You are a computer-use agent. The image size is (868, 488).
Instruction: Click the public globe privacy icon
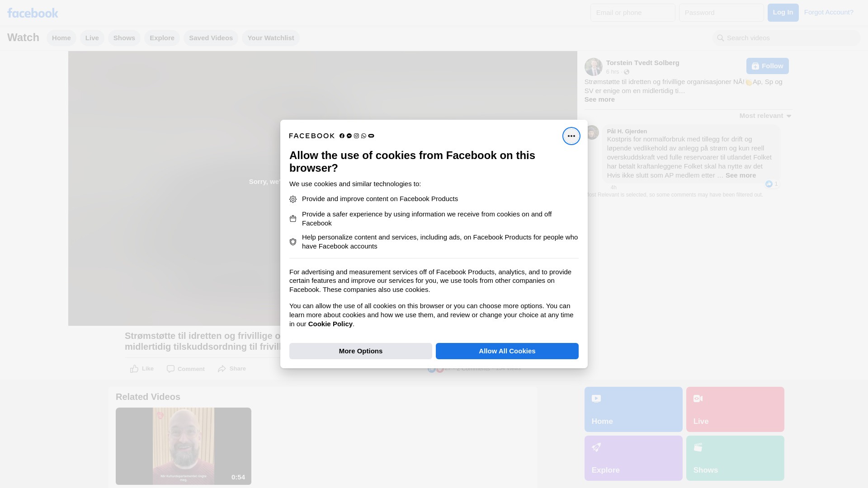coord(626,72)
